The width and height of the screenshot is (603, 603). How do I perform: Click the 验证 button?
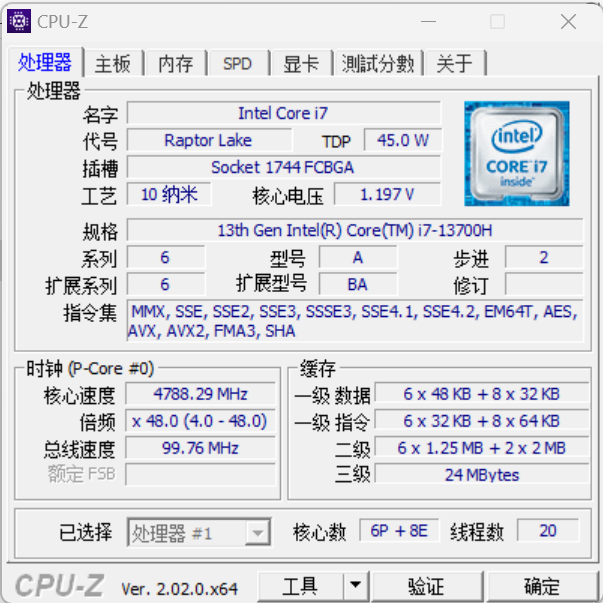426,586
